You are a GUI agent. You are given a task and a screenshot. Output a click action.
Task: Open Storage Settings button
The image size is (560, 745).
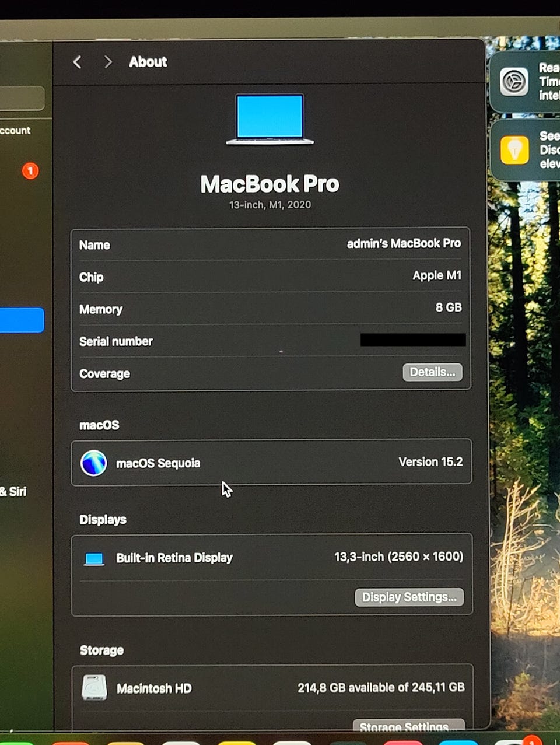408,725
